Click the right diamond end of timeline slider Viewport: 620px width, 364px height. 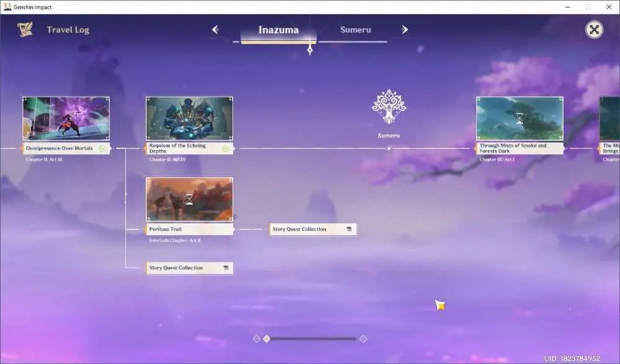pos(363,339)
